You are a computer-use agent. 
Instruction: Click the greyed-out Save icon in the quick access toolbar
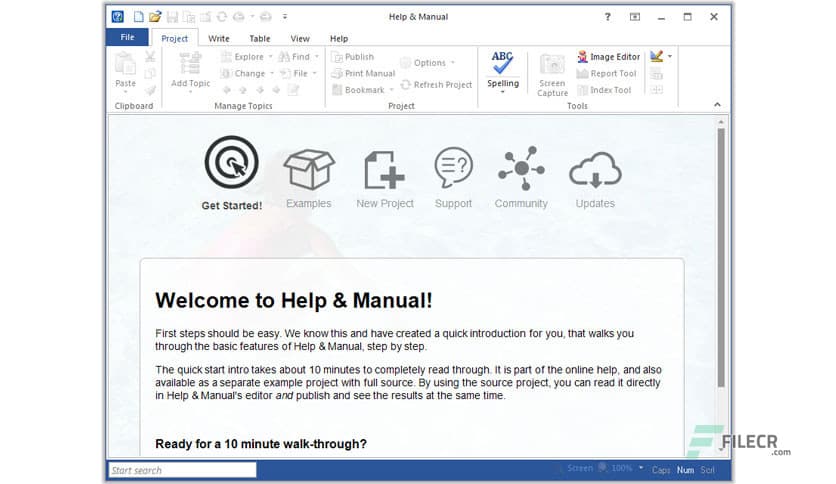pos(172,17)
